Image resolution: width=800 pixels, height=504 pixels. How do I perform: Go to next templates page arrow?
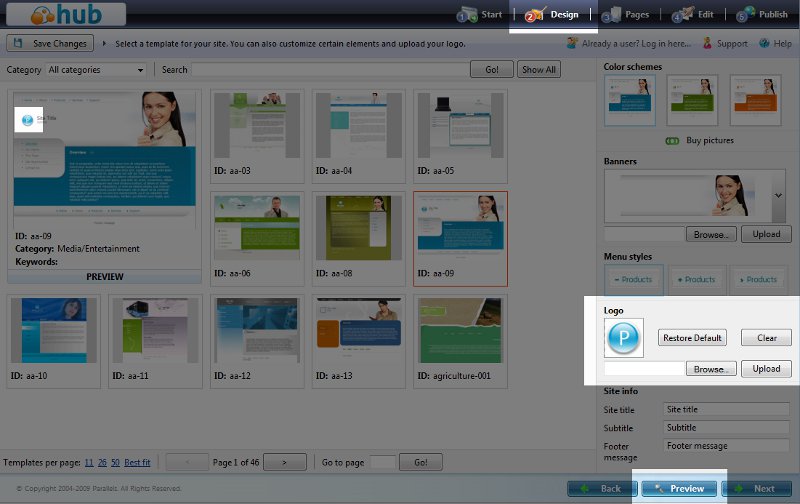[x=284, y=462]
